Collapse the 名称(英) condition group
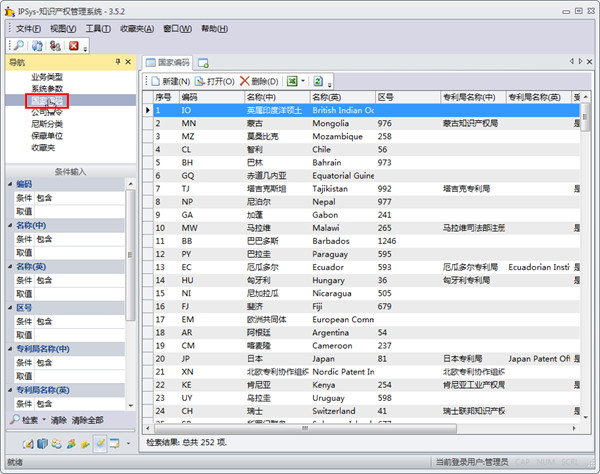The height and width of the screenshot is (474, 600). click(x=10, y=266)
